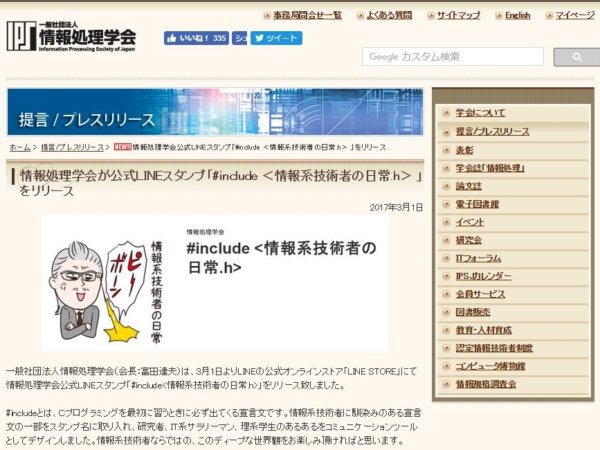Click the bullet icon beside 学会について

coord(446,112)
